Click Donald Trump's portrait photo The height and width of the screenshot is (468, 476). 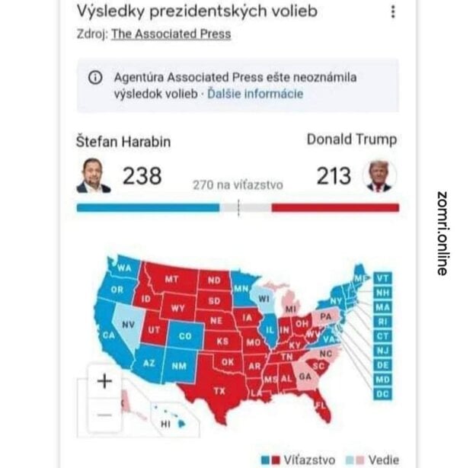click(379, 175)
